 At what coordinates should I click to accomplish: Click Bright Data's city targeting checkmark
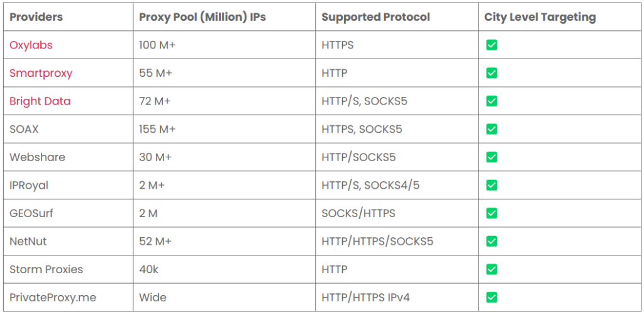[x=491, y=101]
